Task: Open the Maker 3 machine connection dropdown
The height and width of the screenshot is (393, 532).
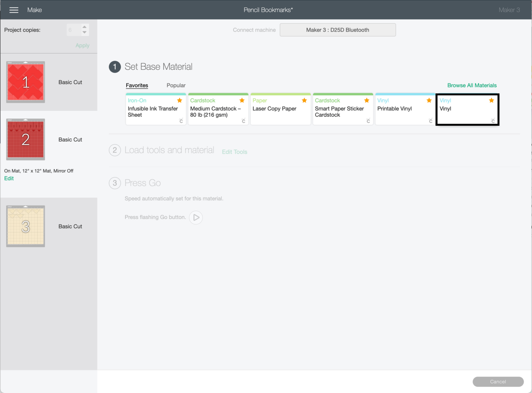Action: (x=337, y=30)
